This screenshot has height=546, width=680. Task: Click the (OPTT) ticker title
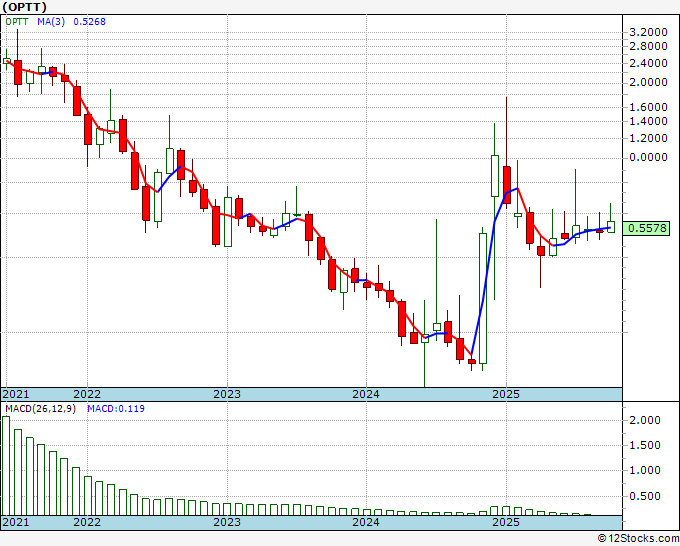pos(28,6)
